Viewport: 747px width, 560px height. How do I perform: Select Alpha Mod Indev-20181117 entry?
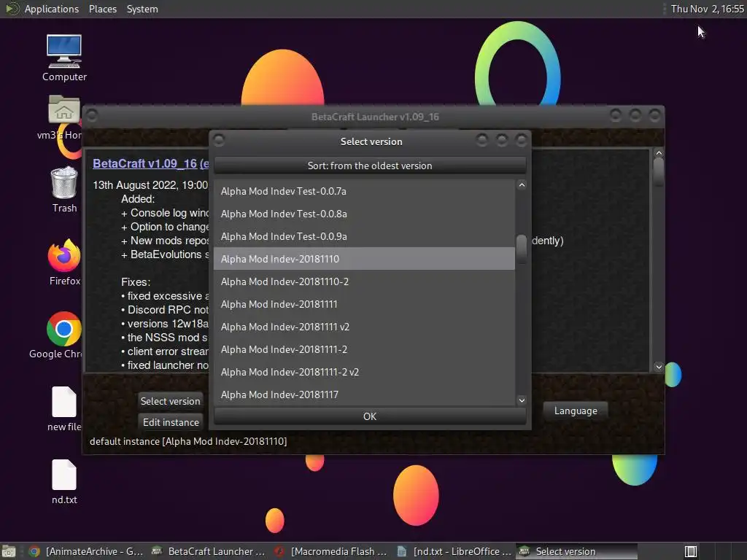tap(364, 394)
